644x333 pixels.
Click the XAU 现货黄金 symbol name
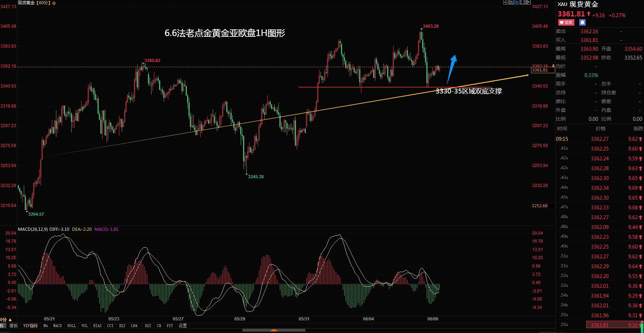tap(578, 4)
